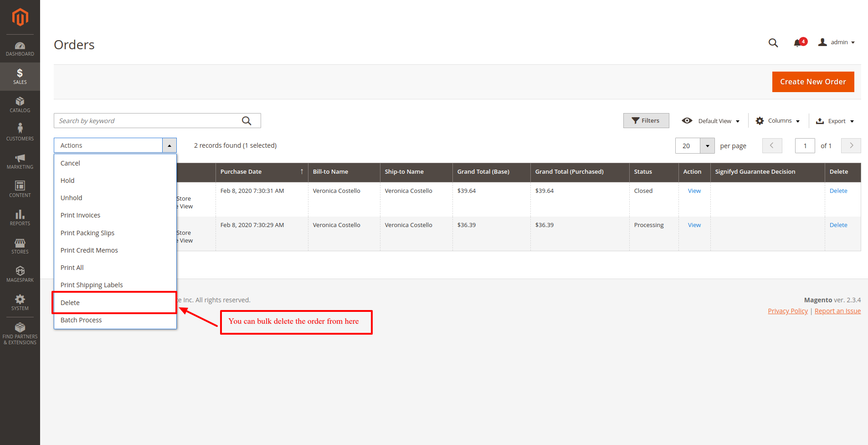The height and width of the screenshot is (445, 868).
Task: Open the Catalog sidebar menu
Action: [20, 105]
